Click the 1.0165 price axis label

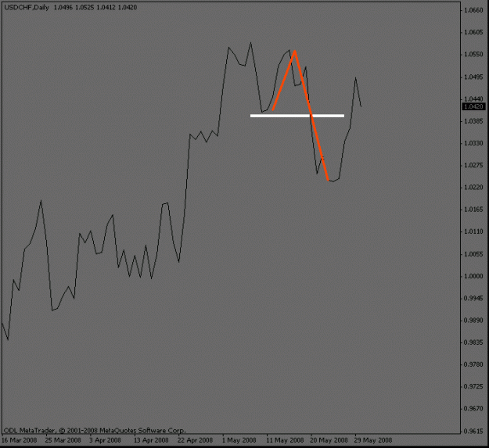pos(473,210)
